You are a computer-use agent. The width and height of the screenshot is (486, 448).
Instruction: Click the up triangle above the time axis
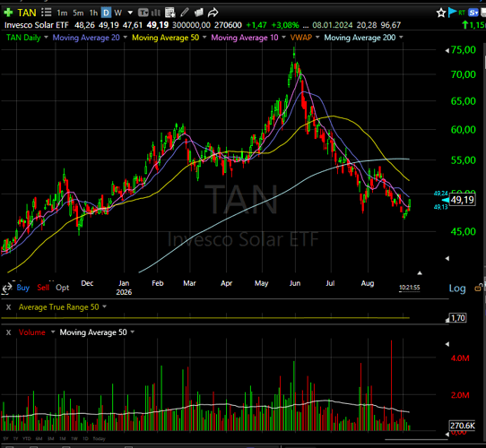[420, 273]
